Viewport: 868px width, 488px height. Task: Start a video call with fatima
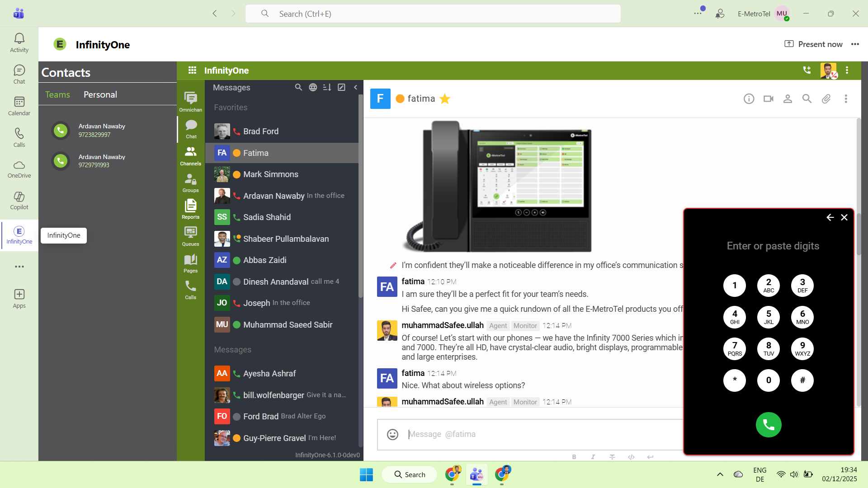click(x=769, y=99)
